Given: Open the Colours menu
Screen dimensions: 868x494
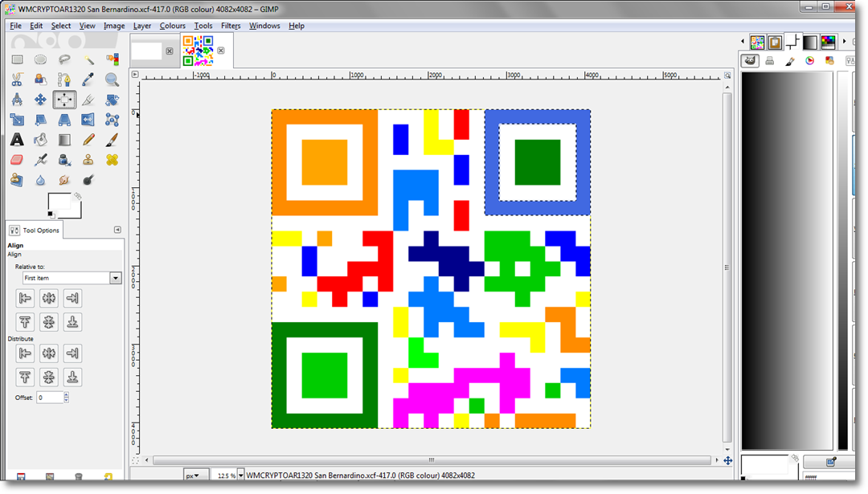Looking at the screenshot, I should [x=172, y=26].
